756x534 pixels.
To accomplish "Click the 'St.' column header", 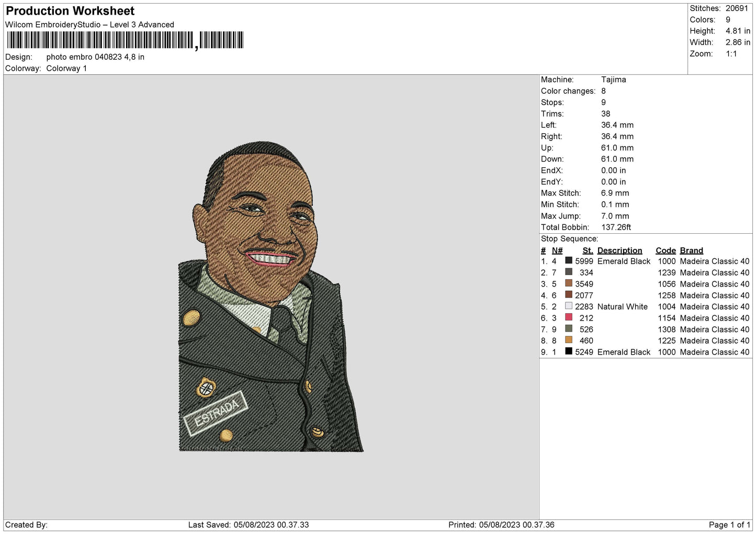I will (588, 251).
